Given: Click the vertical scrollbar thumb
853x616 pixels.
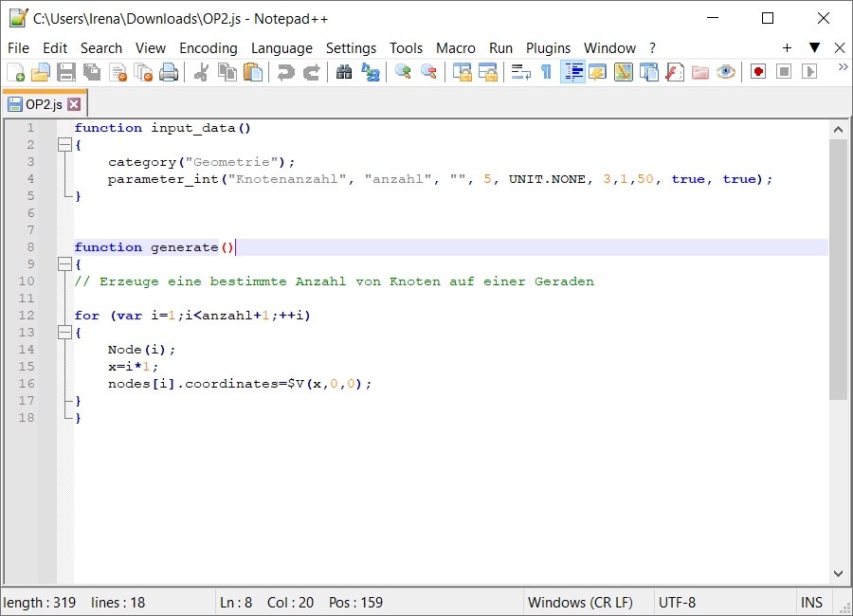Looking at the screenshot, I should pos(839,269).
